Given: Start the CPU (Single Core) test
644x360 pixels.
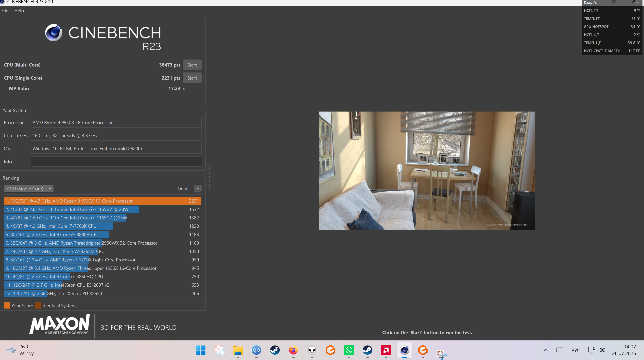Looking at the screenshot, I should [192, 78].
